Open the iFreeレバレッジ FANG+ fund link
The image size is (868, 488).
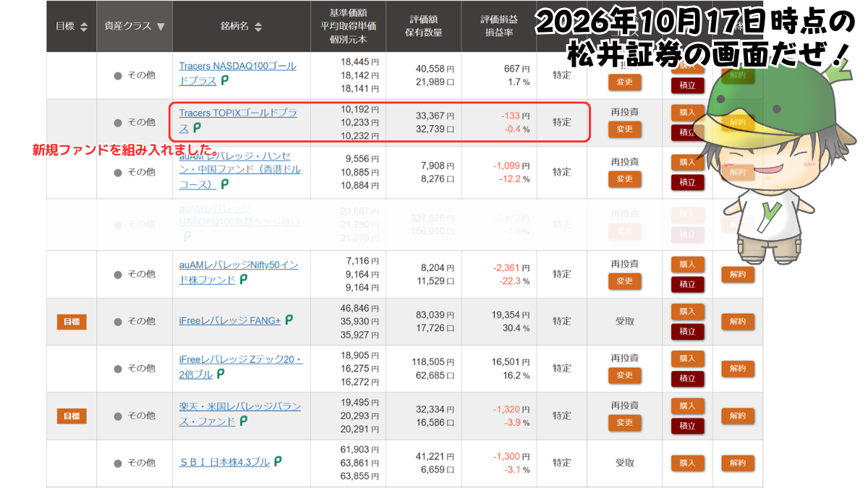(229, 320)
